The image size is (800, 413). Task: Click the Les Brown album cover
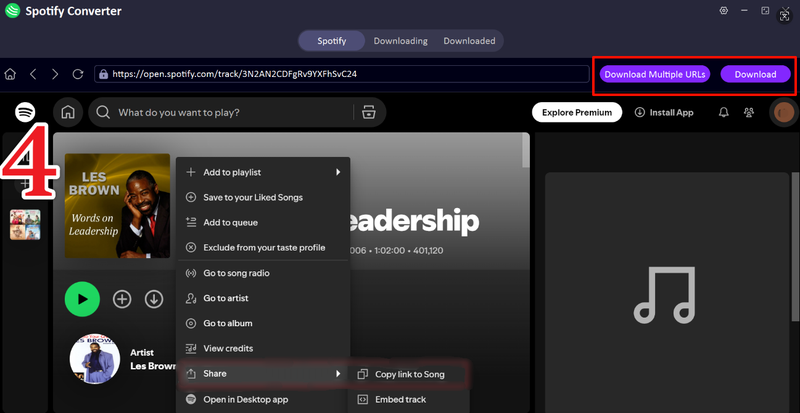pos(117,205)
